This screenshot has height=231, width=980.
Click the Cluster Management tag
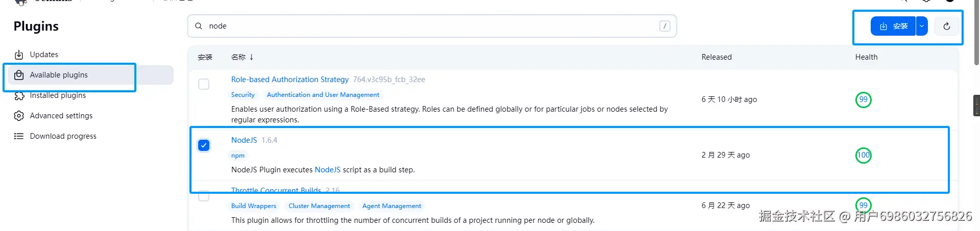point(319,206)
